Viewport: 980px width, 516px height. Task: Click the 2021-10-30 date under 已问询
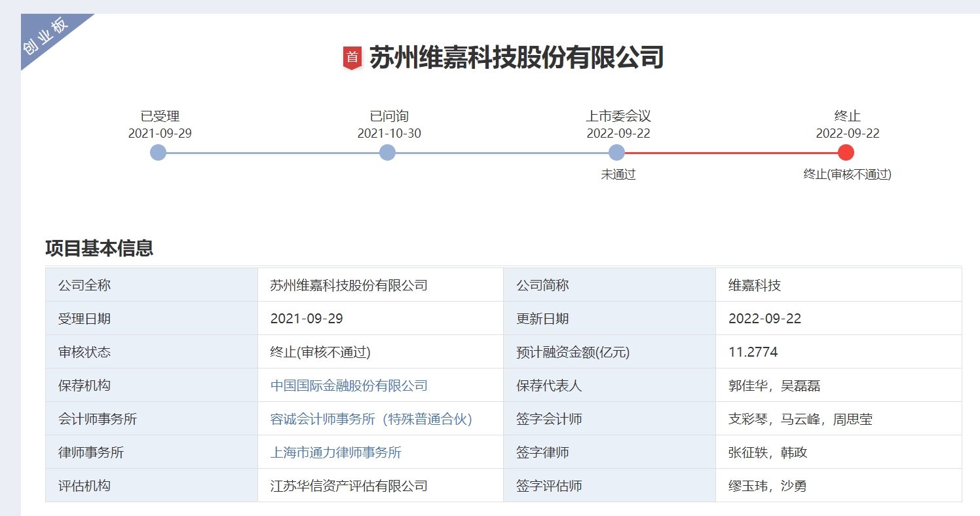389,134
